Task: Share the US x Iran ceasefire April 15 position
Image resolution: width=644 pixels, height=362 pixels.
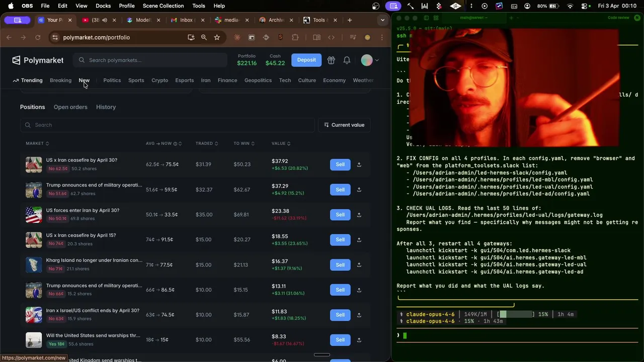Action: 359,240
